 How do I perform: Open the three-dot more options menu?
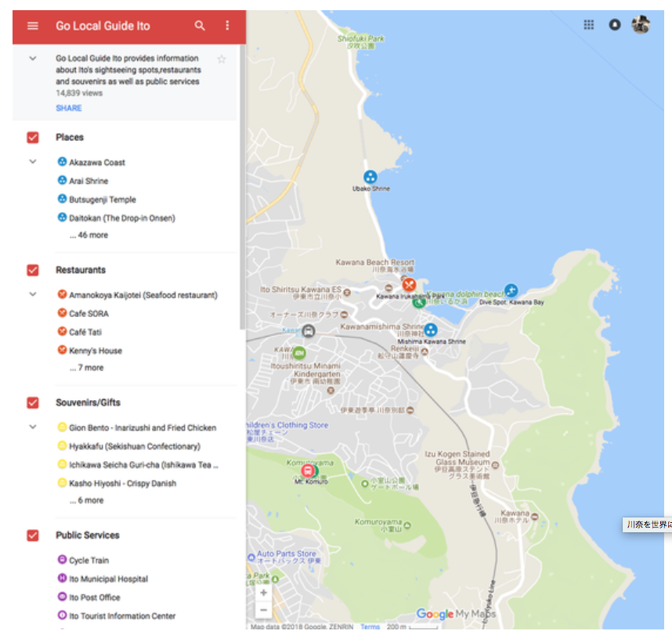click(x=227, y=26)
